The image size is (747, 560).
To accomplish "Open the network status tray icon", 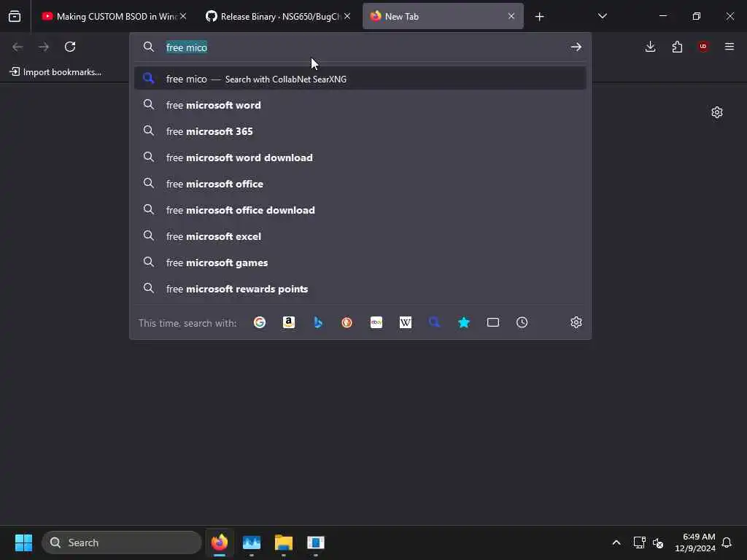I will tap(639, 542).
